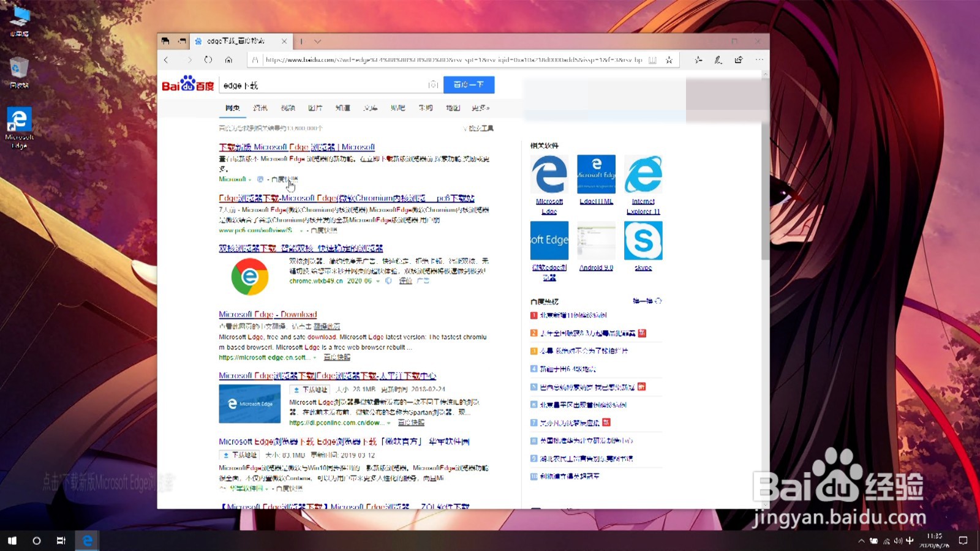This screenshot has height=551, width=980.
Task: Open related software Android 9.0 thumbnail
Action: click(x=597, y=241)
